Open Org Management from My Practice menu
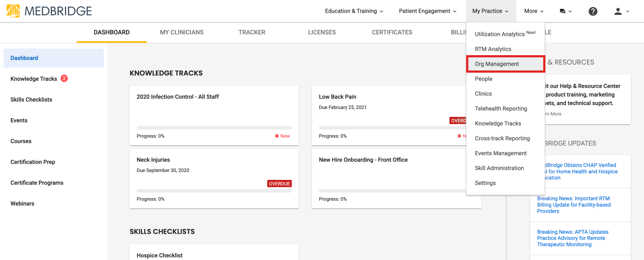This screenshot has width=644, height=260. pos(506,64)
